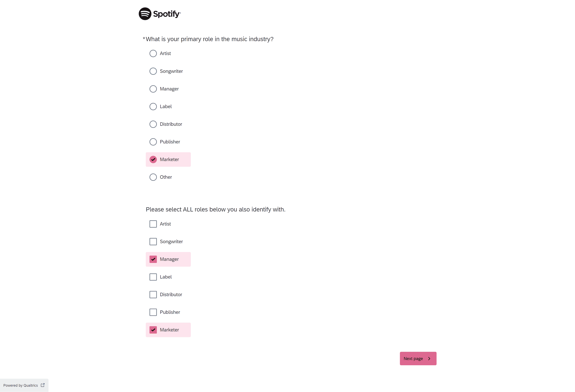Click the Spotify logo
The image size is (575, 392).
point(160,14)
